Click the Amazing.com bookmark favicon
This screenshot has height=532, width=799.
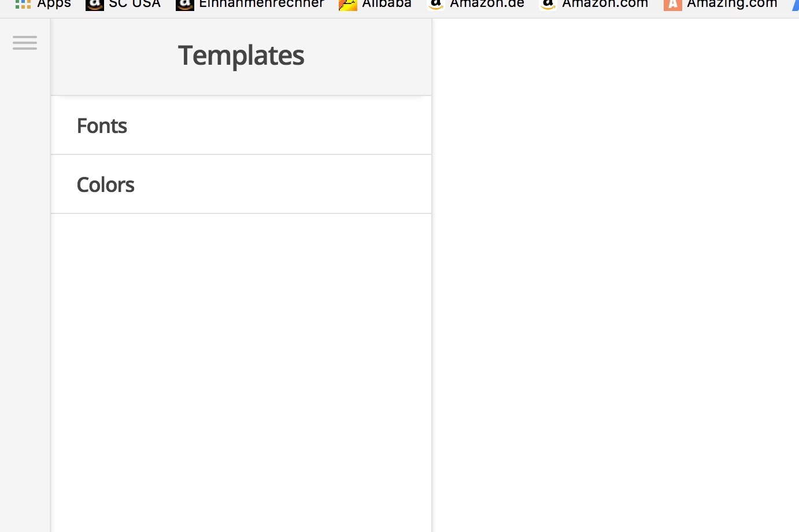(672, 5)
